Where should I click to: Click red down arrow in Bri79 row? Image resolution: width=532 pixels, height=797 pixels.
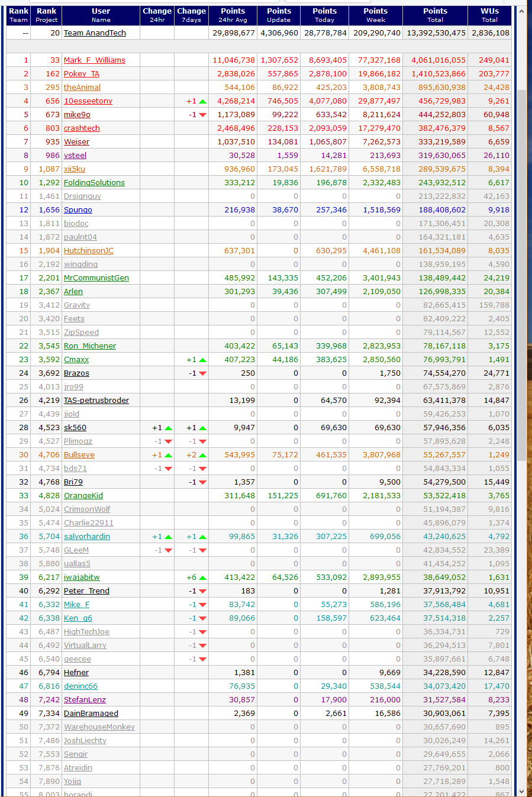(202, 483)
